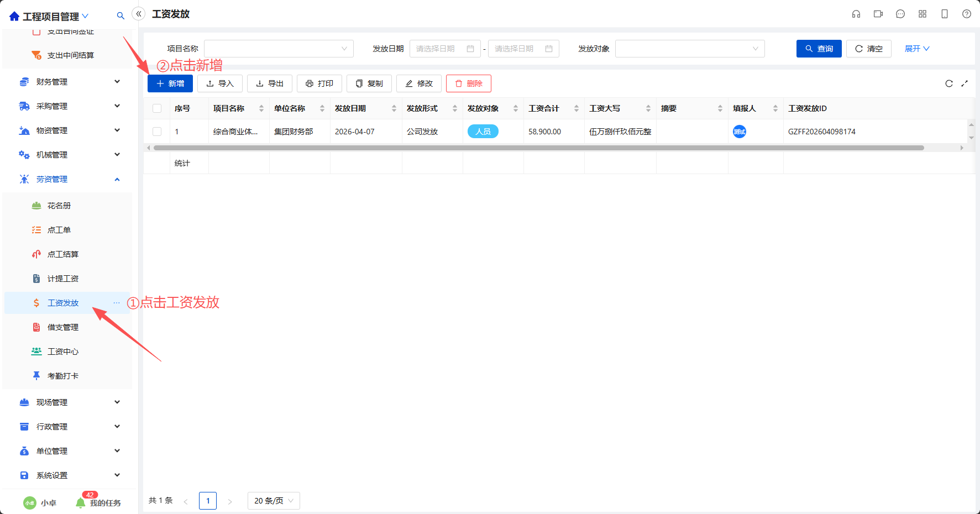Click page number 1 in pagination
The height and width of the screenshot is (514, 980).
pos(208,501)
